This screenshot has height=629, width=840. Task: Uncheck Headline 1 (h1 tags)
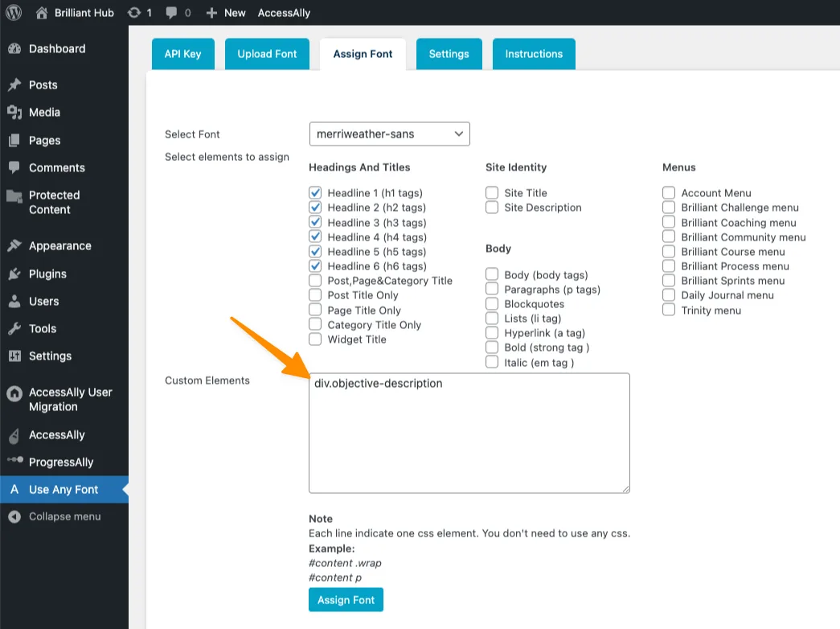(315, 192)
